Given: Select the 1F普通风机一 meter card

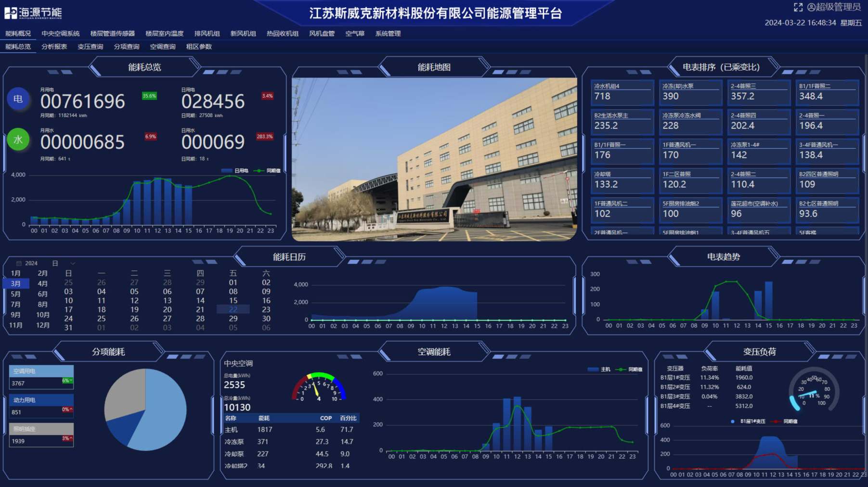Looking at the screenshot, I should pyautogui.click(x=690, y=151).
